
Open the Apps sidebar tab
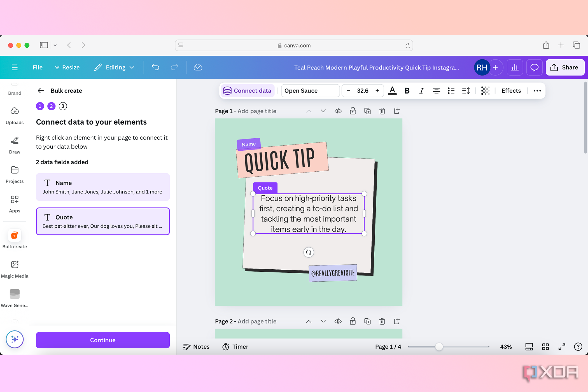click(x=15, y=204)
